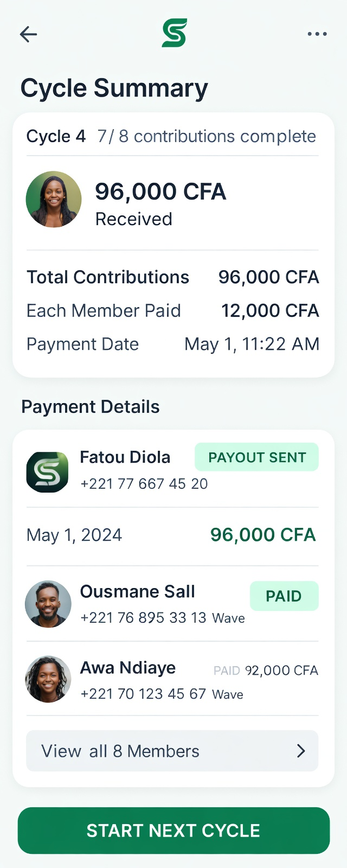
Task: Tap the Payment Date row
Action: (x=172, y=344)
